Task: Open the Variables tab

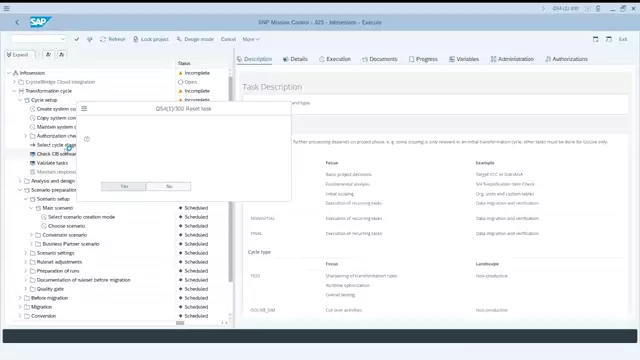Action: click(x=464, y=59)
